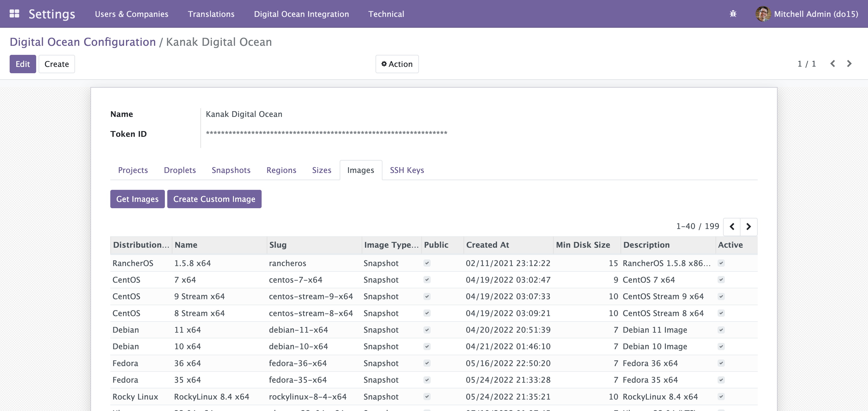This screenshot has height=411, width=868.
Task: Click the Get Images button
Action: 137,199
